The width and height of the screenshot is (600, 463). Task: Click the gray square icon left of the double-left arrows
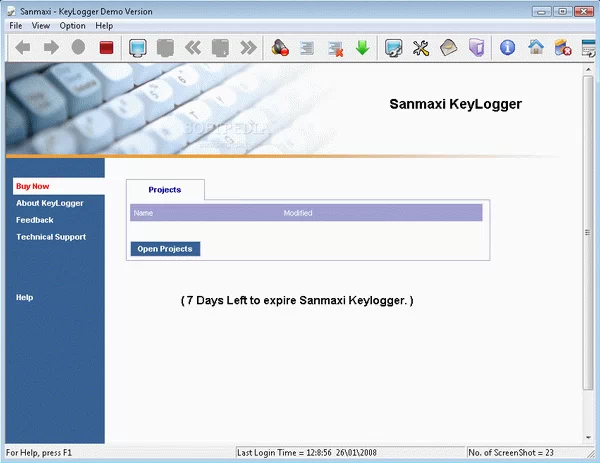[165, 48]
